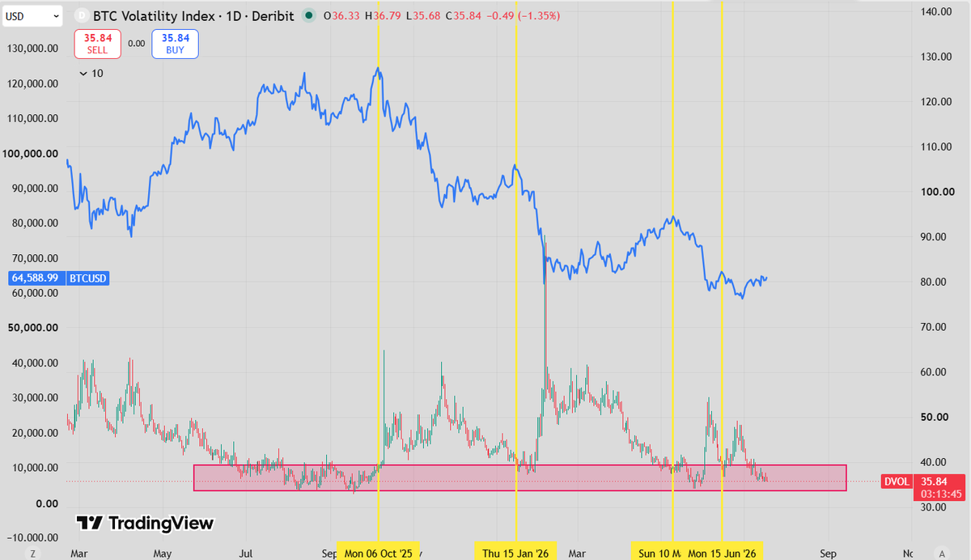Open timezone settings via the Z icon

[33, 554]
